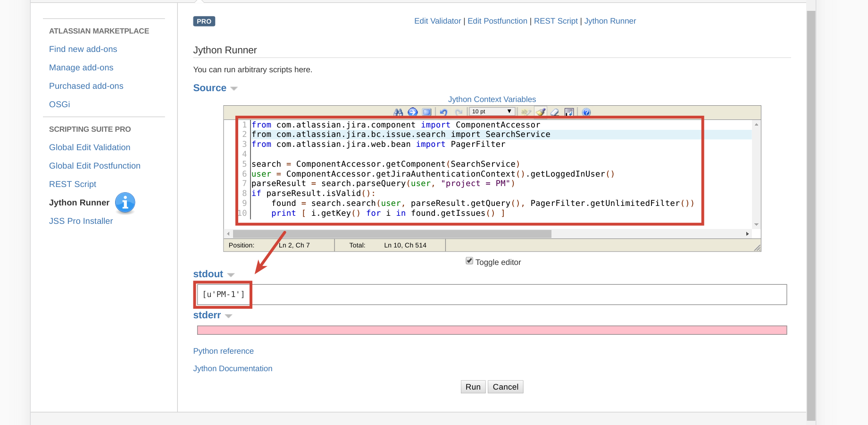Open the Jython Runner top link
Screen dimensions: 868x425
[610, 21]
